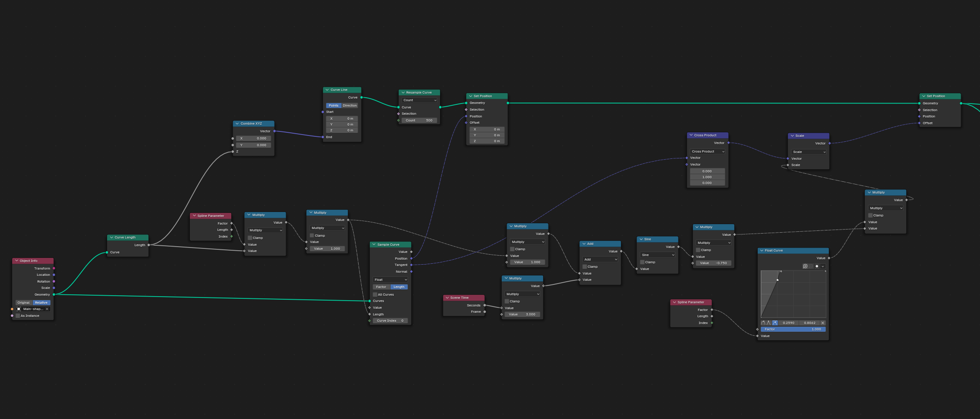Image resolution: width=980 pixels, height=419 pixels.
Task: Enable the As Instance checkbox
Action: point(18,315)
